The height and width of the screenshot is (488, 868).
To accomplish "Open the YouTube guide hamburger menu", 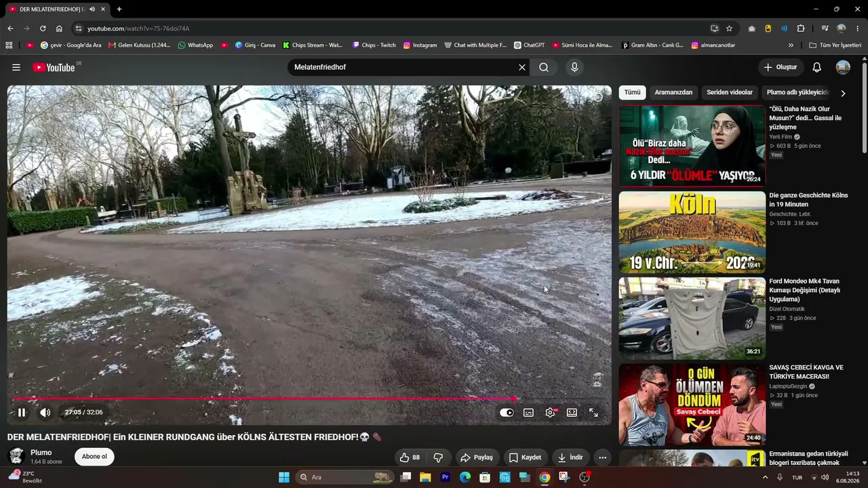I will click(x=16, y=67).
